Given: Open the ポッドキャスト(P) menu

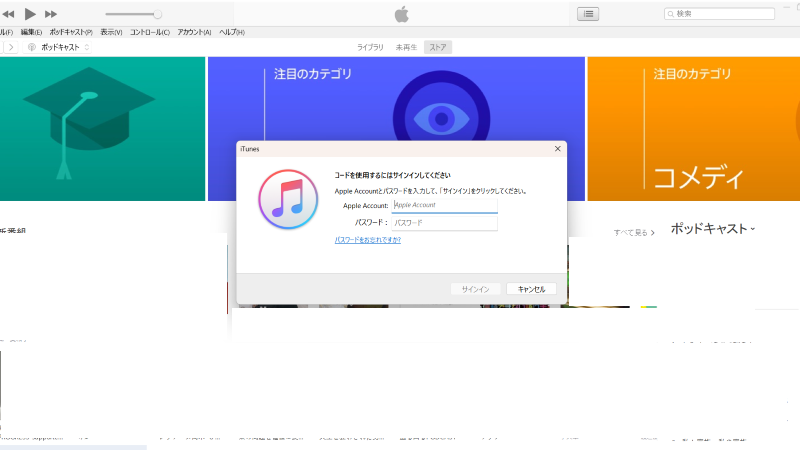Looking at the screenshot, I should click(x=71, y=32).
